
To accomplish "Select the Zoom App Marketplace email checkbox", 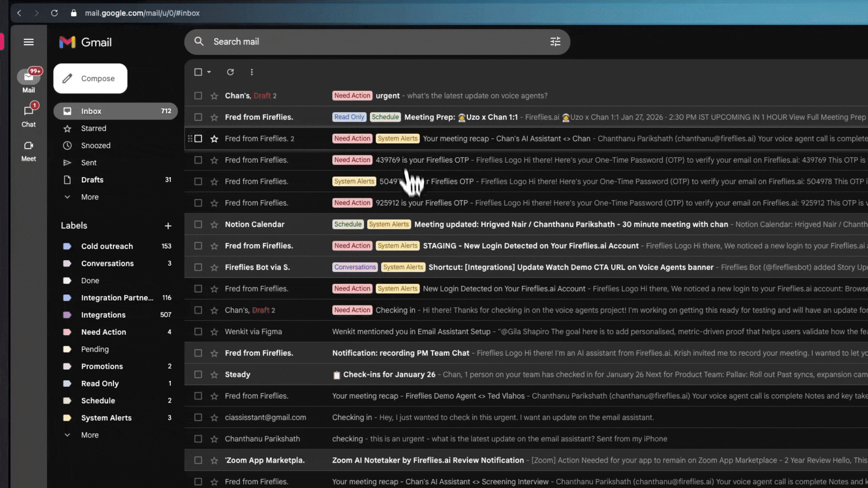I will 198,460.
